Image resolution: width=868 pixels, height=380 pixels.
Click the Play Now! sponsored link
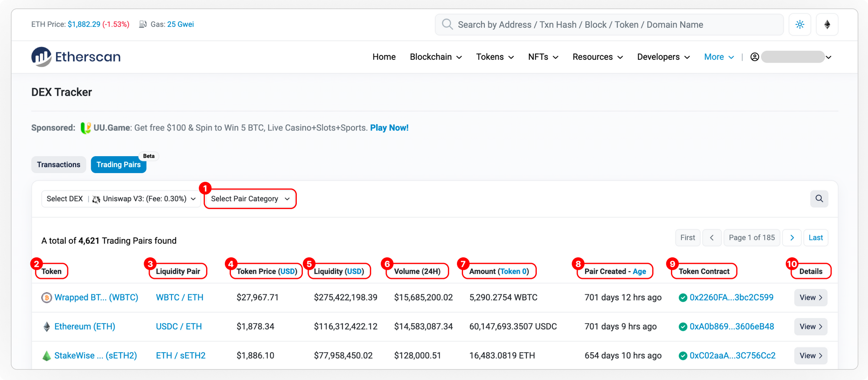click(x=389, y=128)
